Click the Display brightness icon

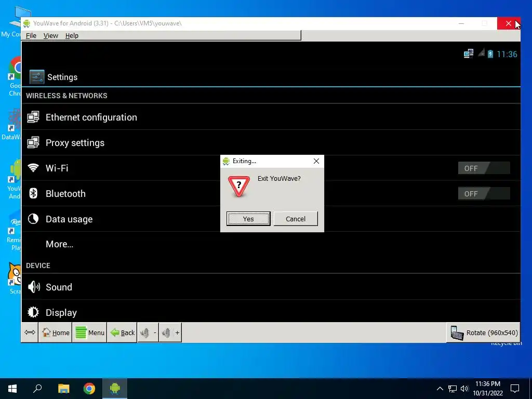pos(33,312)
